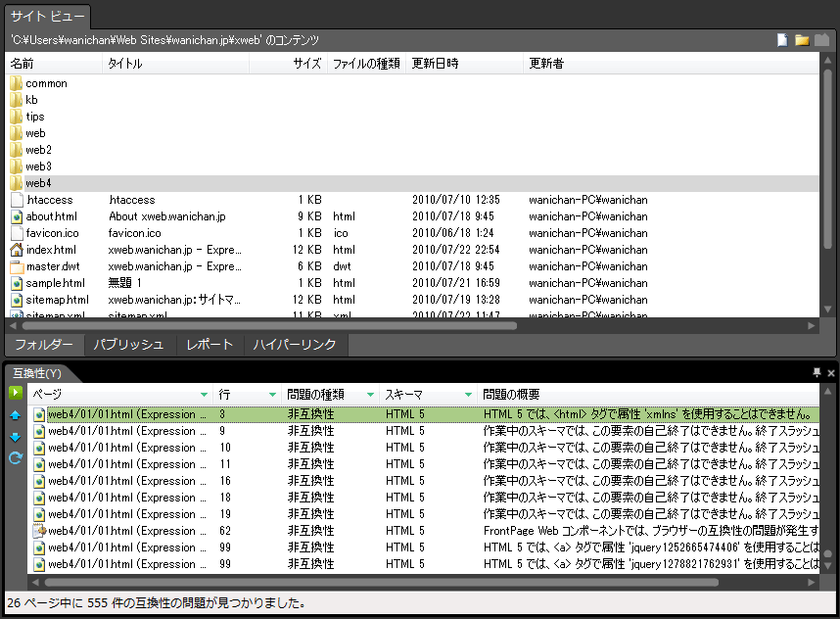This screenshot has height=619, width=840.
Task: Click the results list horizontal scrollbar thumb
Action: click(382, 582)
